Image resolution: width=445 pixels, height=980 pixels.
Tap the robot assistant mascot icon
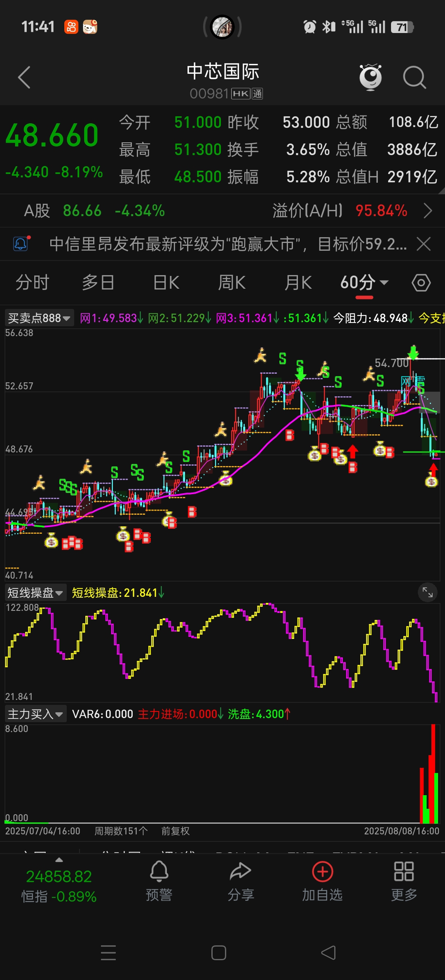[370, 77]
